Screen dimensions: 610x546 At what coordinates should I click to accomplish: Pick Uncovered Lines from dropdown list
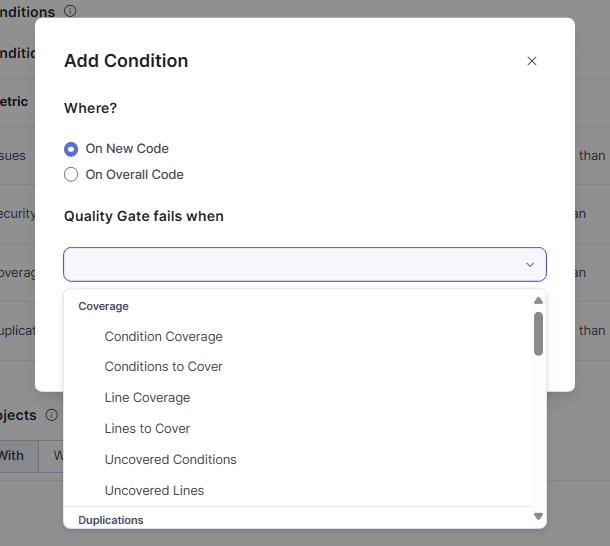point(154,491)
